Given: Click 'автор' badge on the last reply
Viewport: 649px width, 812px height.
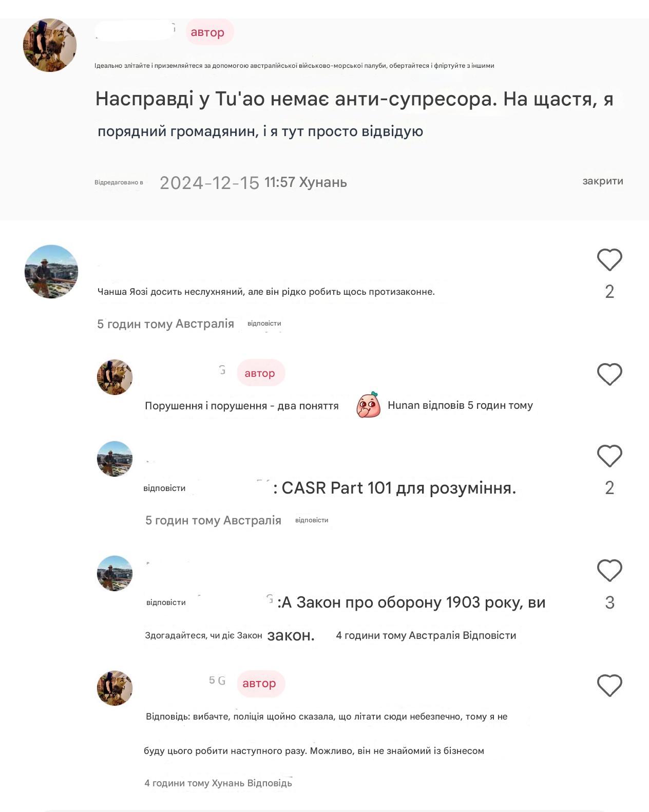Looking at the screenshot, I should (260, 684).
